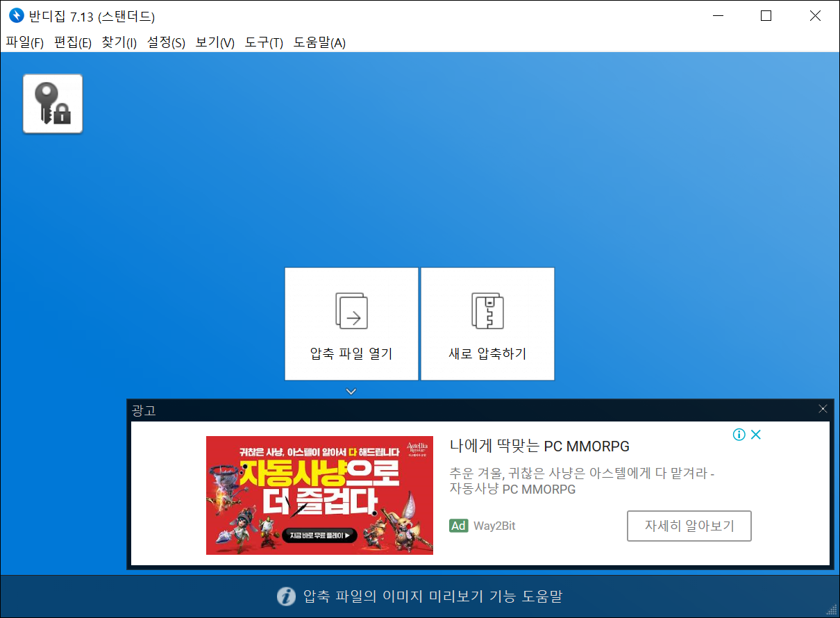Screen dimensions: 840x618
Task: Close the 광고 advertisement panel
Action: 823,409
